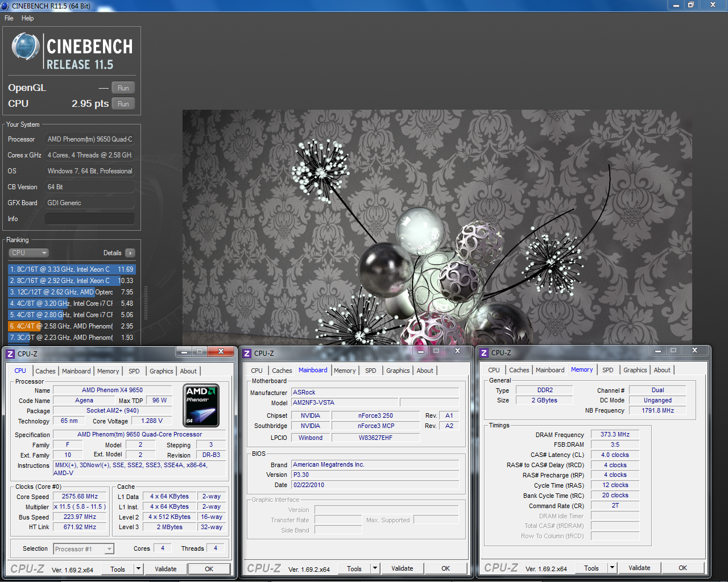Select ranking row 2 Xeon 2.92 GHz
728x582 pixels.
(72, 281)
